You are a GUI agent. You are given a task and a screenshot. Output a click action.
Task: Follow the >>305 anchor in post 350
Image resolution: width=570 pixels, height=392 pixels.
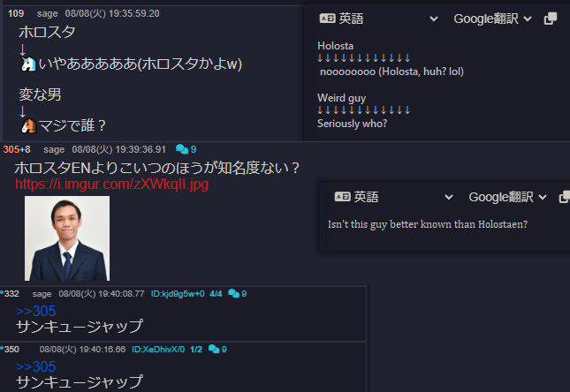point(35,366)
